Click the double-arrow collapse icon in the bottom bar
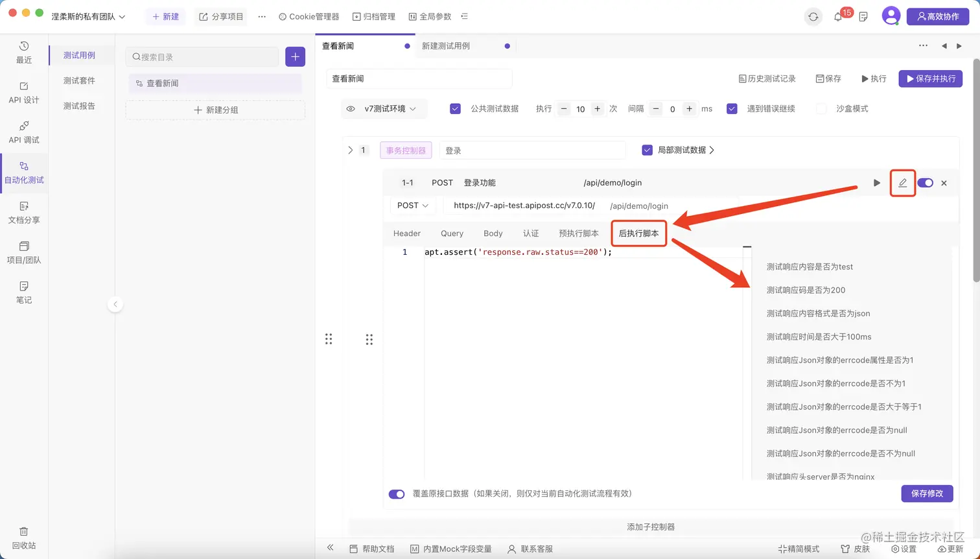This screenshot has height=559, width=980. 330,548
